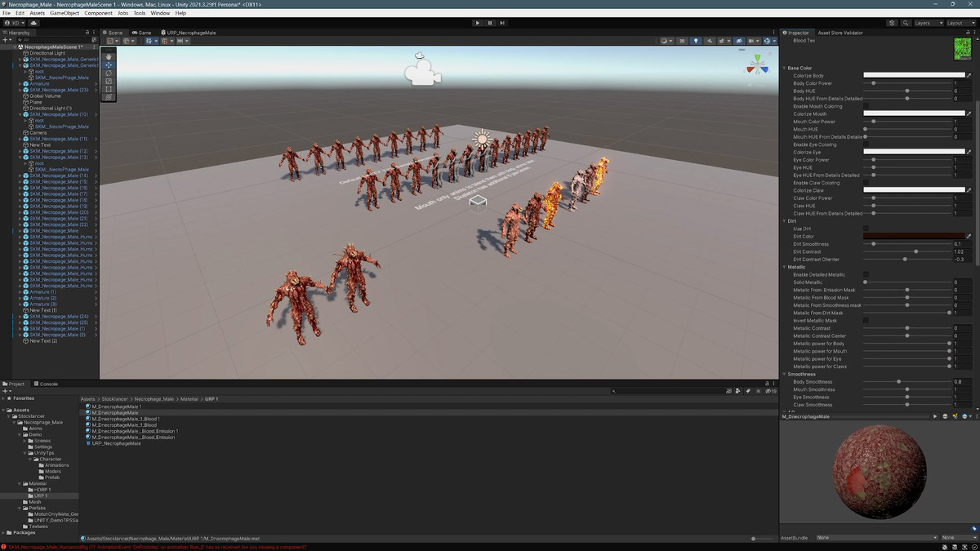Toggle scene lighting with the lightbulb icon
Screen dimensions: 980x551
[x=696, y=41]
